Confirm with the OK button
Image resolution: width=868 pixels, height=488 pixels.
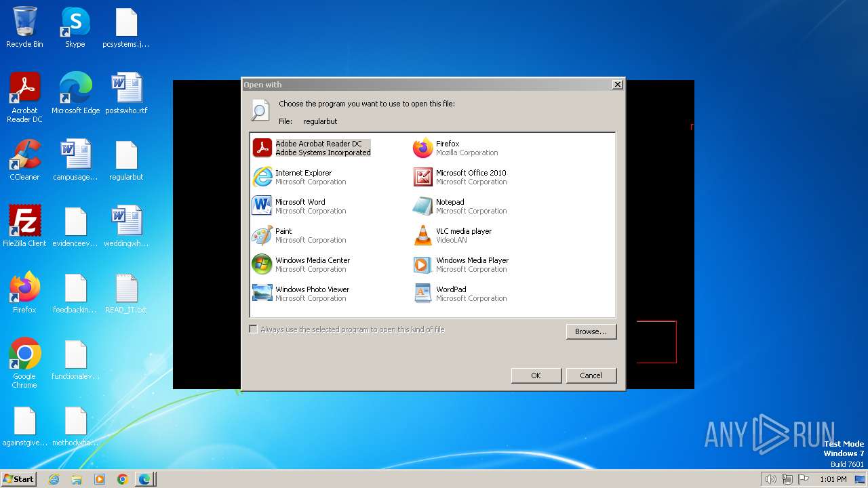(536, 375)
